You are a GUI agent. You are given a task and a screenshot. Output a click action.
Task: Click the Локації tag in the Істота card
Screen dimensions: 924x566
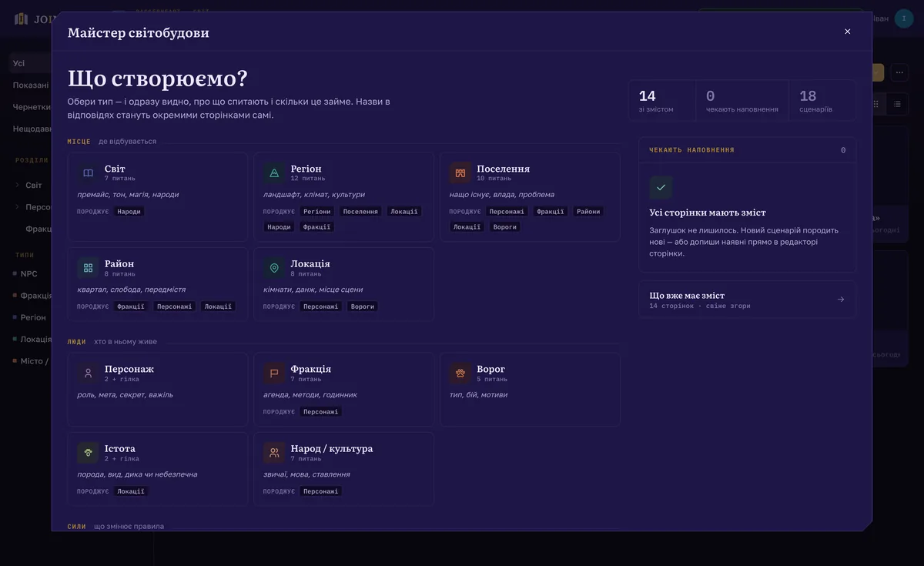tap(130, 491)
